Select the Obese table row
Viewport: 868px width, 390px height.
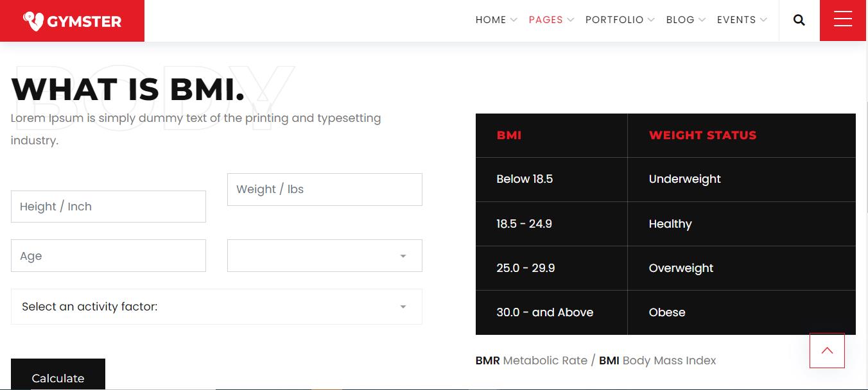(667, 312)
